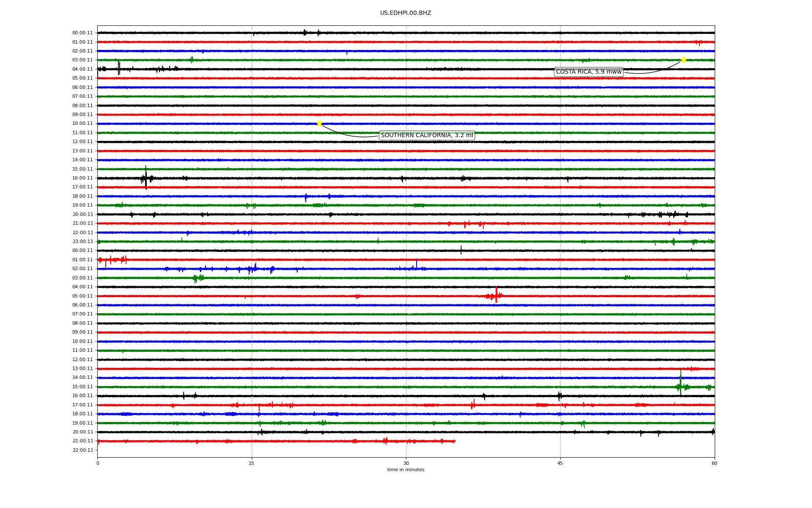This screenshot has width=812, height=508.
Task: Click the 60 tick on the x-axis
Action: tap(714, 463)
